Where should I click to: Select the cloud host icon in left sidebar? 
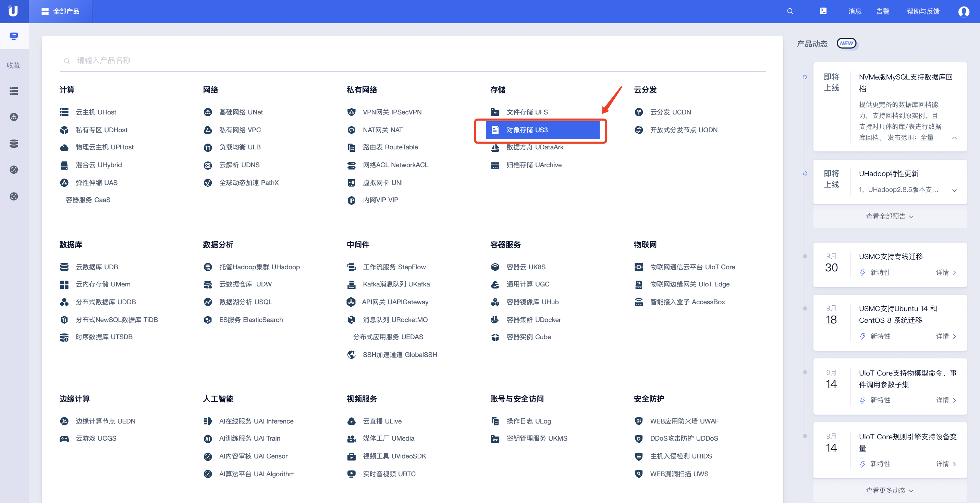pos(14,91)
